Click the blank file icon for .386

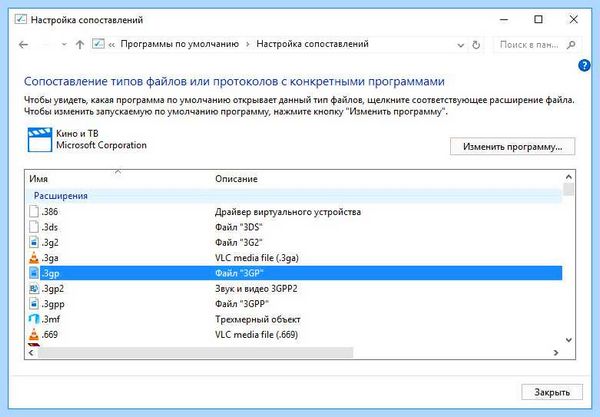(34, 211)
